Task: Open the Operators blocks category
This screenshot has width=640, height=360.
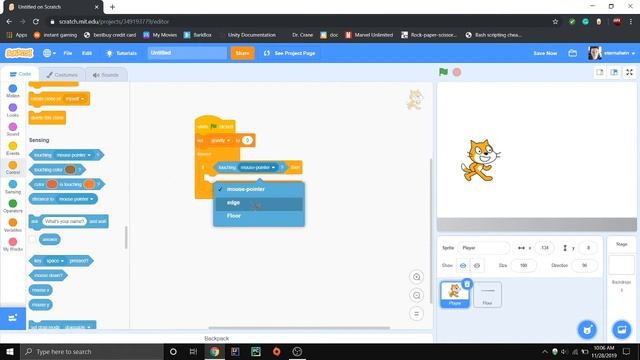Action: [13, 206]
